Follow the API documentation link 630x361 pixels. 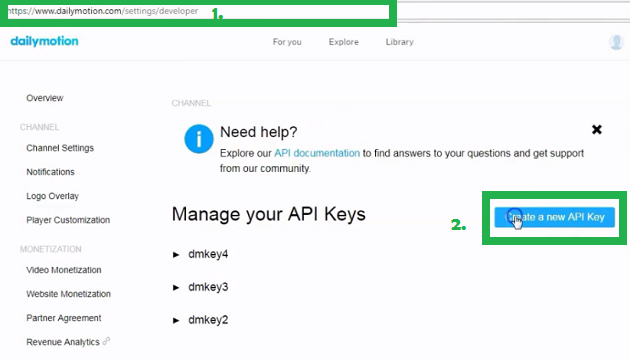tap(317, 153)
